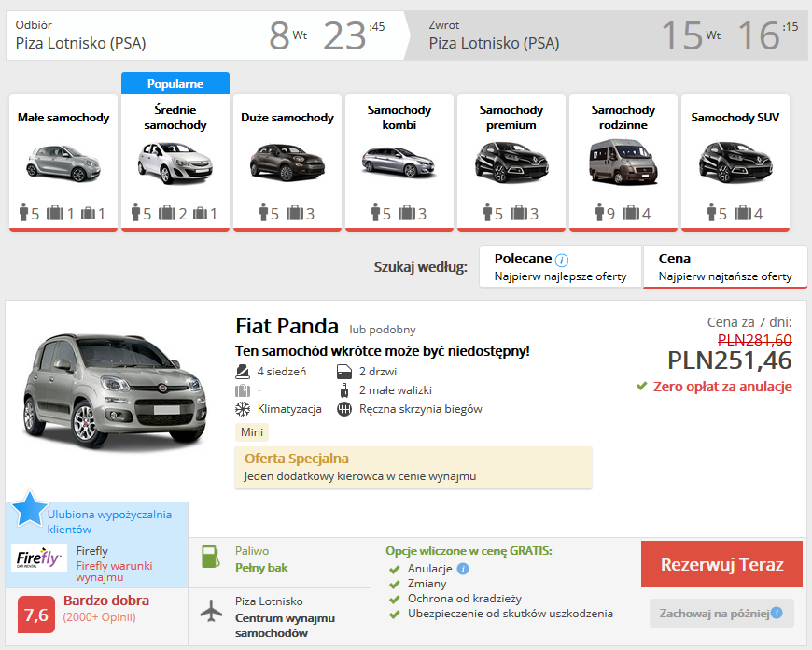Screen dimensions: 812x650
Task: Choose the Samochody SUV category
Action: coord(735,162)
